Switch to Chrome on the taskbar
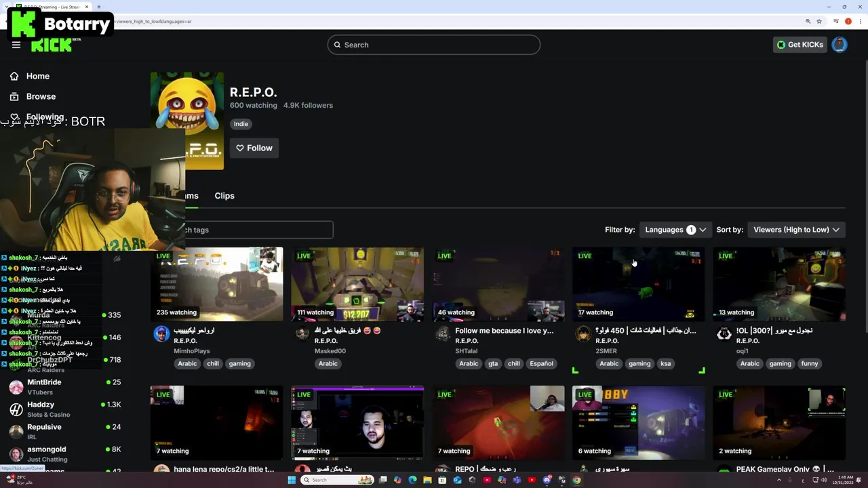 (576, 480)
